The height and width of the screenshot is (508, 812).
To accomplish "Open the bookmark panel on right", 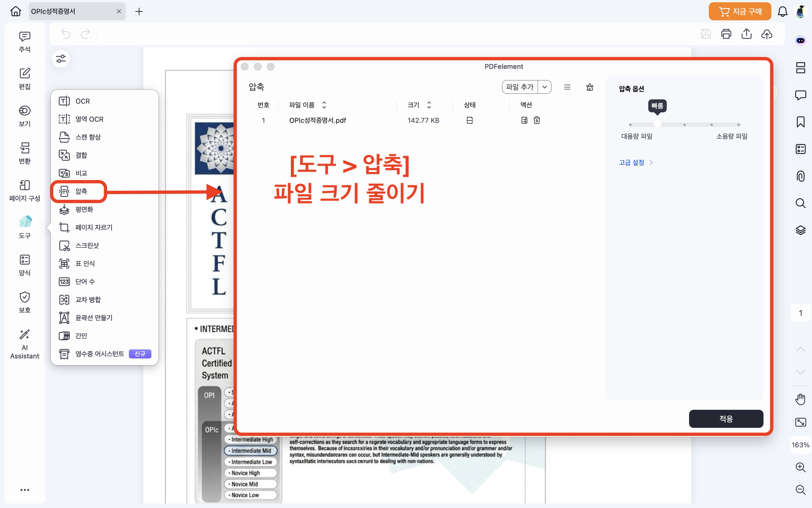I will pos(801,122).
